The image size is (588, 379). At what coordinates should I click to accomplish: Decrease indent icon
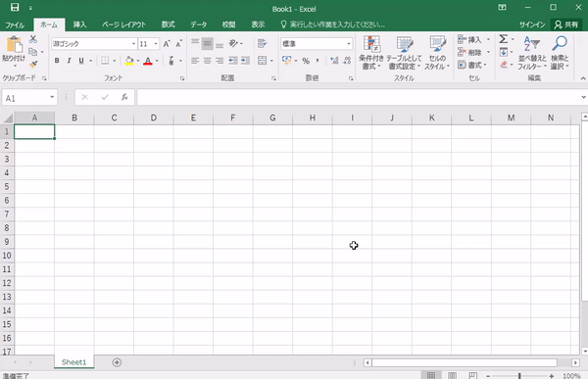click(233, 61)
